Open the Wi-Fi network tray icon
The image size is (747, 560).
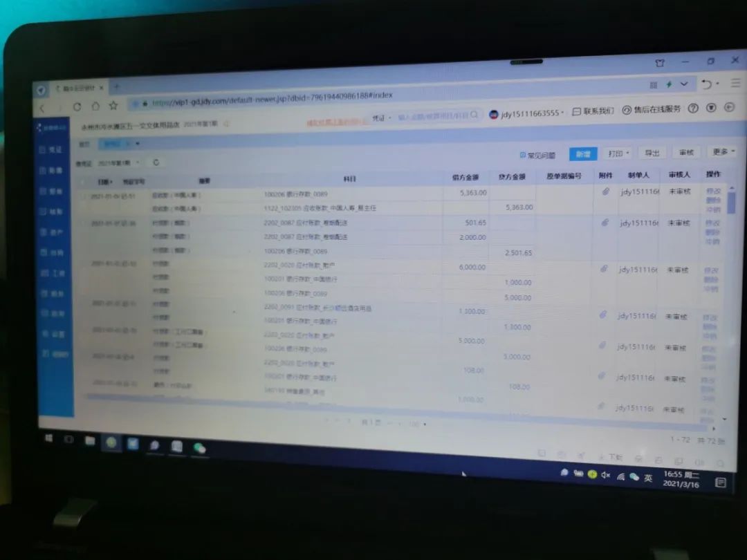(620, 476)
